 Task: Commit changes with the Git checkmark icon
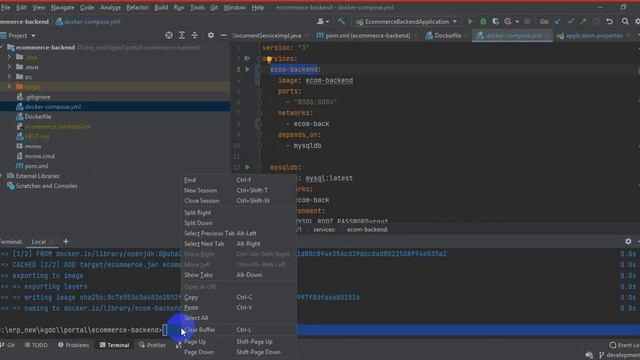(571, 22)
